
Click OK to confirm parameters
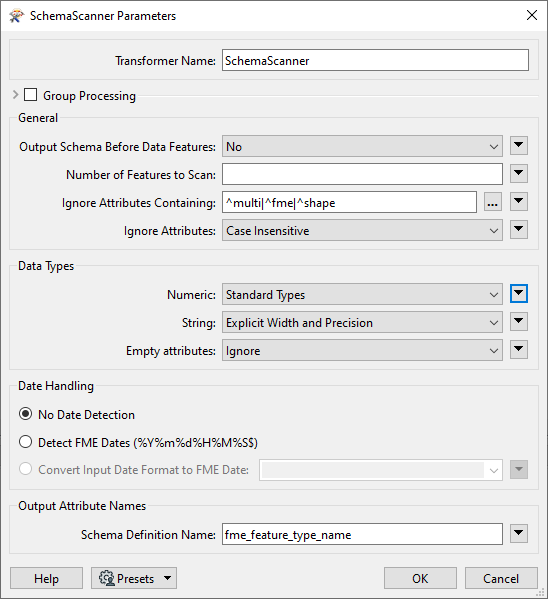tap(420, 578)
